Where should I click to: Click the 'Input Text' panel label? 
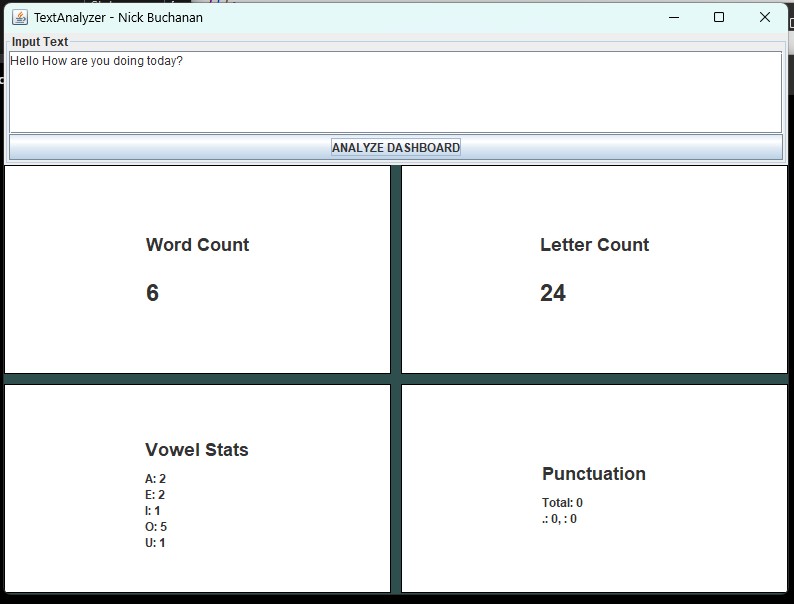coord(40,42)
